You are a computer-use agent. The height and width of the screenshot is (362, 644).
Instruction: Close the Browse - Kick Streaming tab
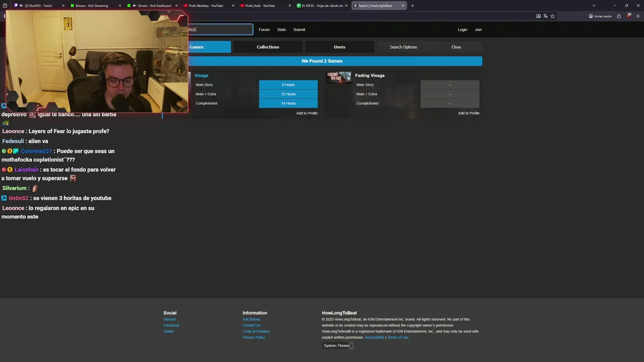point(120,6)
